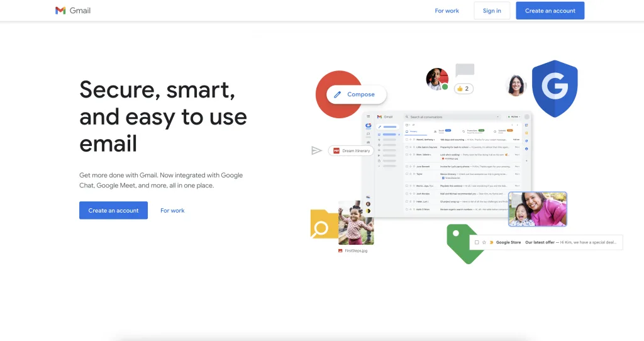This screenshot has height=341, width=644.
Task: Click the thumbs-up reaction showing 2
Action: (x=464, y=88)
